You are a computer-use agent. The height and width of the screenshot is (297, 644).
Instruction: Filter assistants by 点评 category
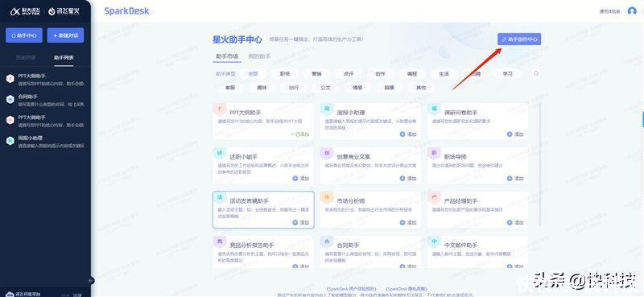[x=349, y=74]
